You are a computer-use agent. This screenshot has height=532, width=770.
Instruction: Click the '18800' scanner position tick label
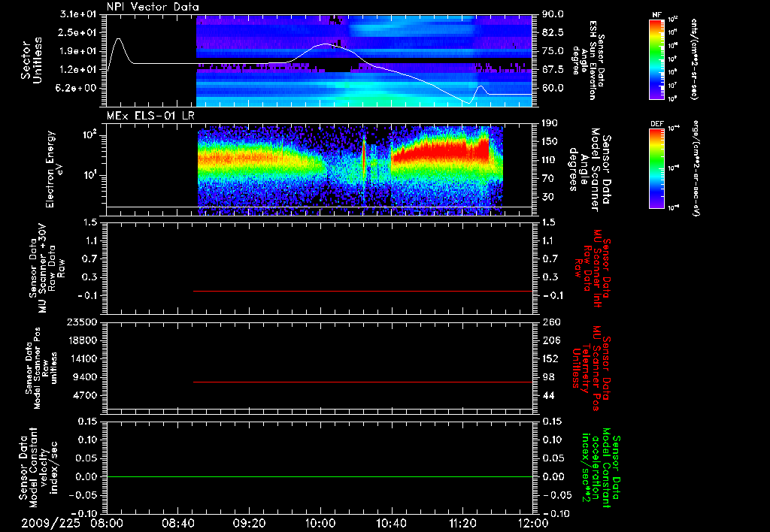coord(82,340)
